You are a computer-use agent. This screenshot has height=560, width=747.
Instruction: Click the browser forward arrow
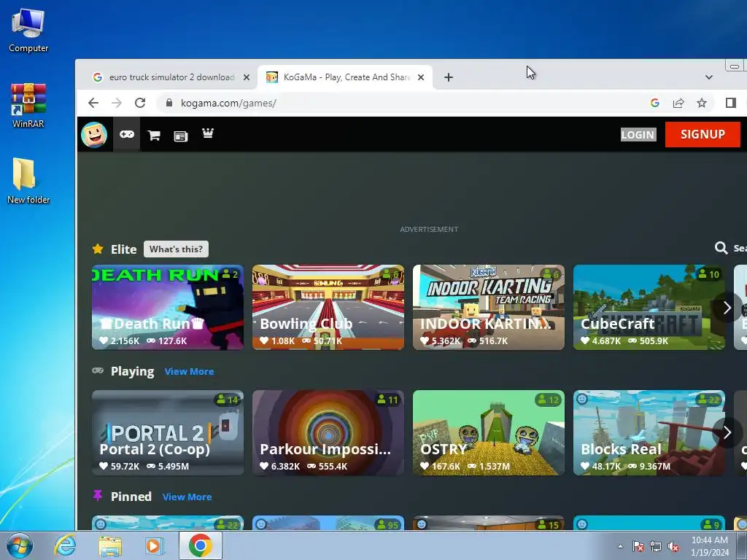pyautogui.click(x=117, y=103)
